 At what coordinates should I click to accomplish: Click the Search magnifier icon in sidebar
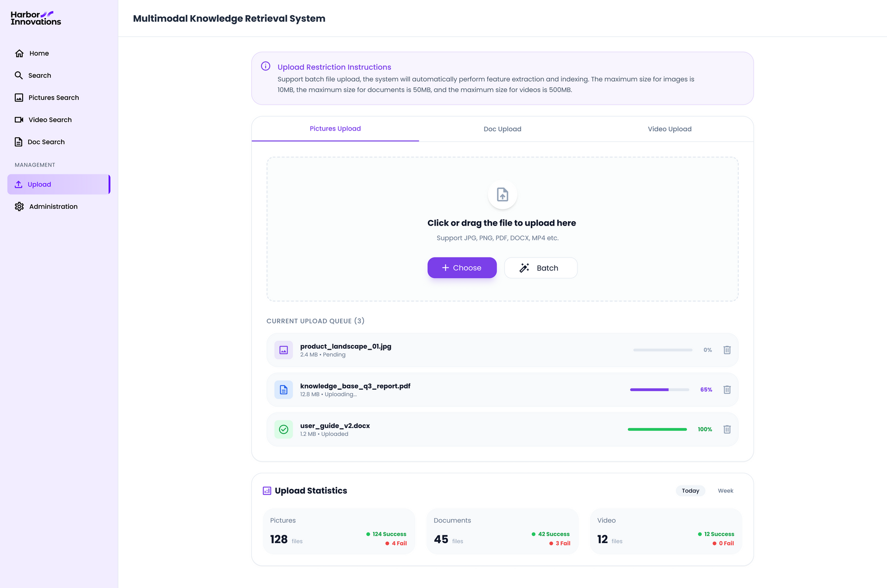(x=19, y=75)
